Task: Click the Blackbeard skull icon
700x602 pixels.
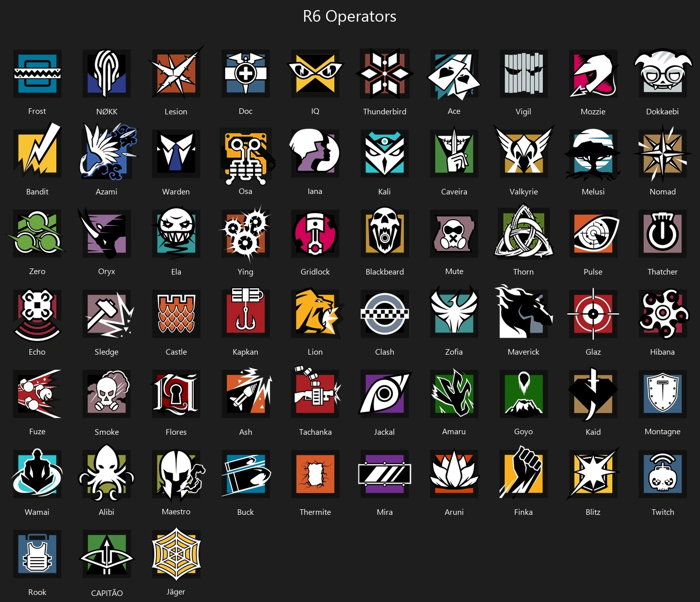Action: (x=385, y=233)
